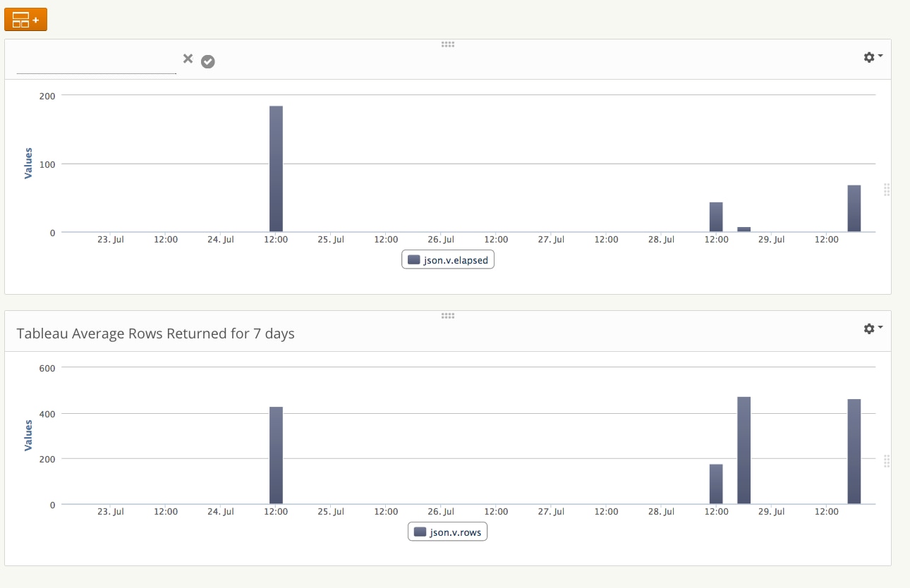
Task: Click the "Tableau Average Rows Returned for 7 days" title
Action: (155, 333)
